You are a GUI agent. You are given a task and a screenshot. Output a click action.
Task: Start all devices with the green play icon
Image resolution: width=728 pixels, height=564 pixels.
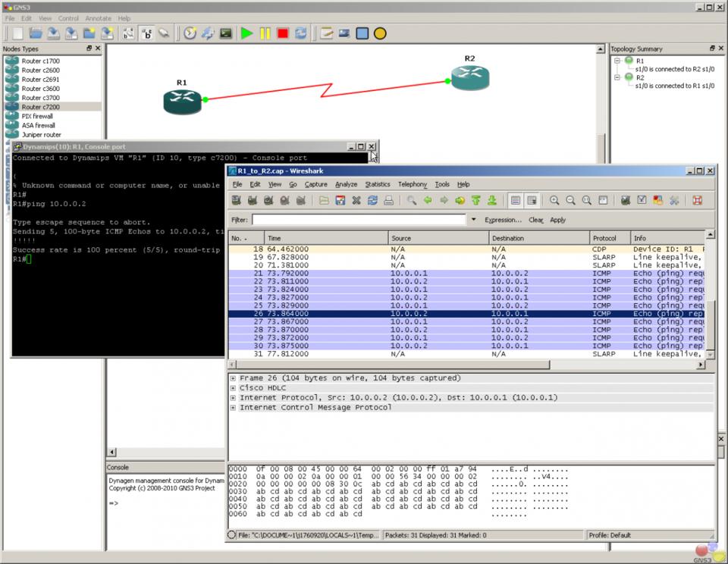tap(246, 33)
